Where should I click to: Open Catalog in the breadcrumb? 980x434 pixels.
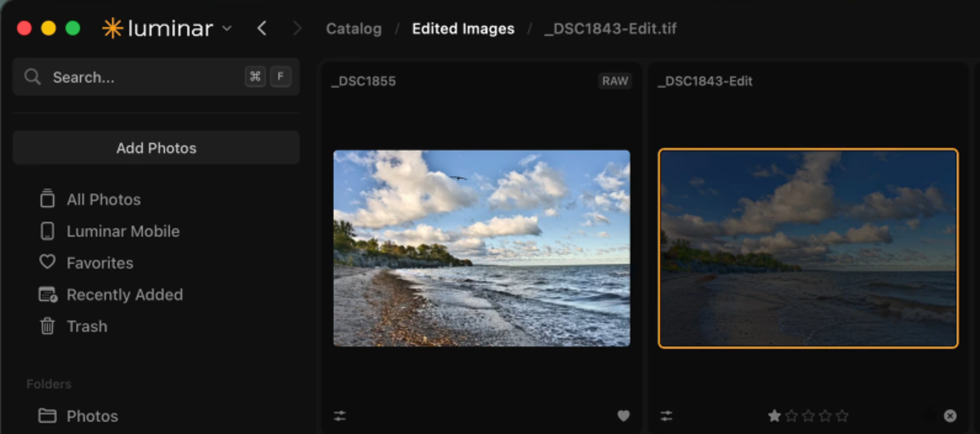click(x=354, y=29)
